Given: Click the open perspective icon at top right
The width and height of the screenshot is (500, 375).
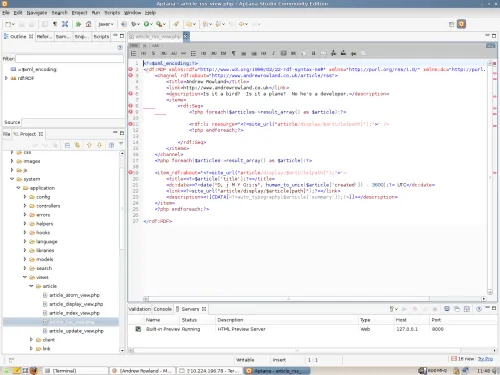Looking at the screenshot, I should coord(451,24).
